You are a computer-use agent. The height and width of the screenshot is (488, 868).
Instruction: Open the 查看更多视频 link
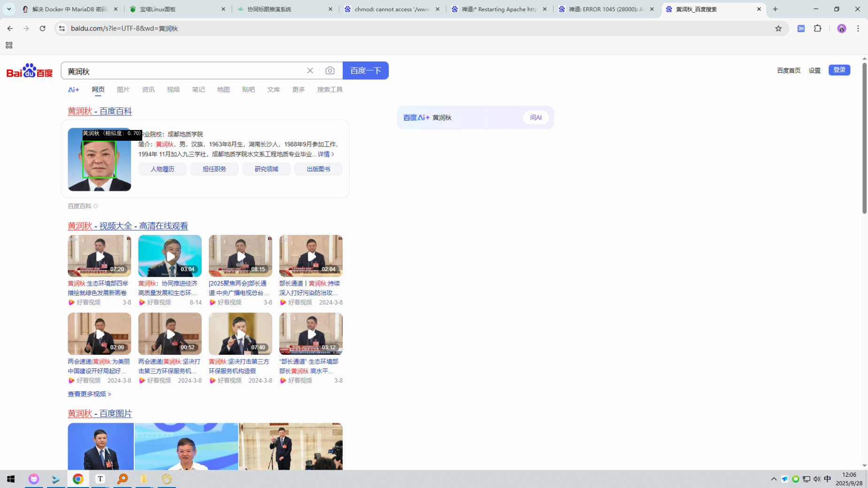89,394
